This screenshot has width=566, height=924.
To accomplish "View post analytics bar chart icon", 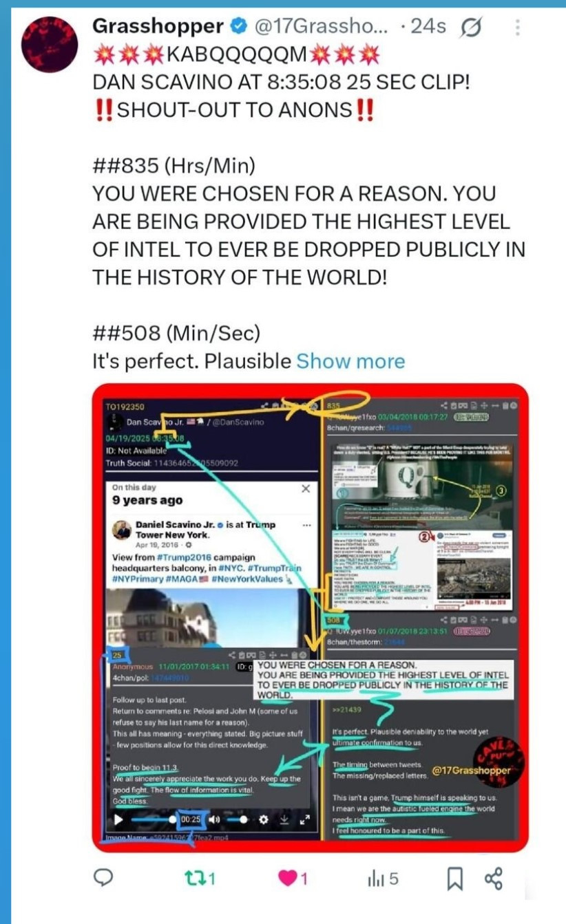I will 383,878.
